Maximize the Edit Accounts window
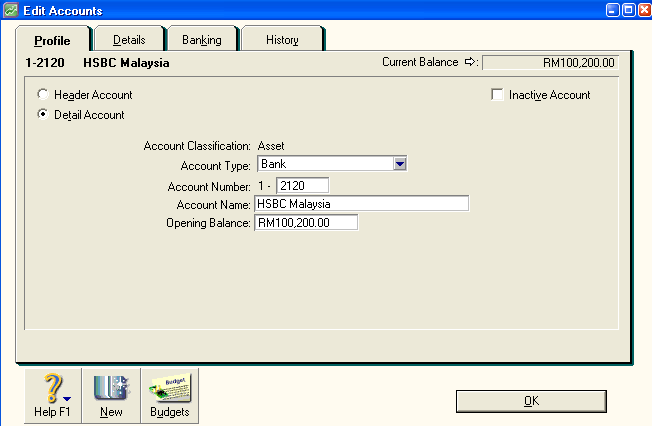Viewport: 652px width, 426px height. [x=628, y=10]
